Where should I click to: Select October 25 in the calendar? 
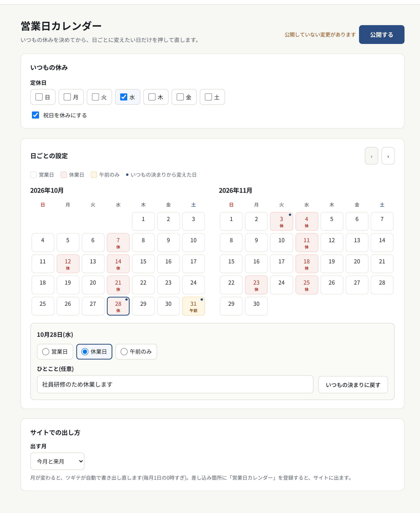tap(43, 306)
